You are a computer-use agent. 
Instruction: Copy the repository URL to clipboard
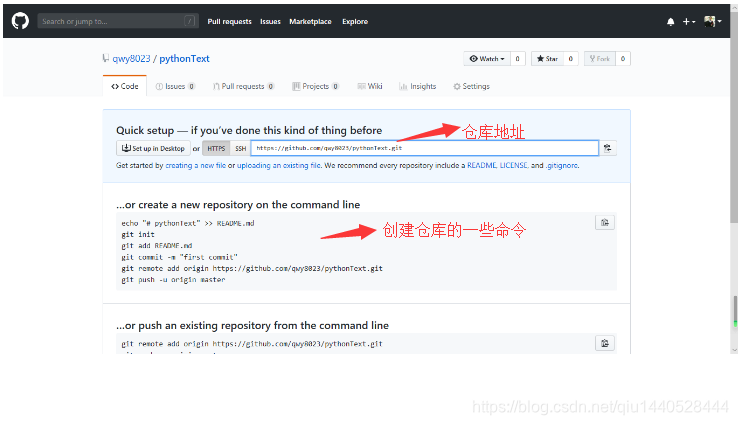coord(608,148)
